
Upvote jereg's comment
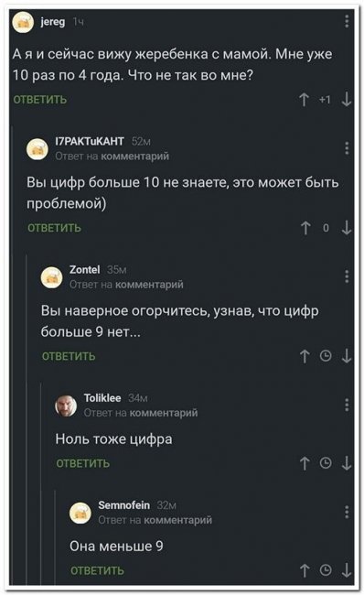pos(304,100)
